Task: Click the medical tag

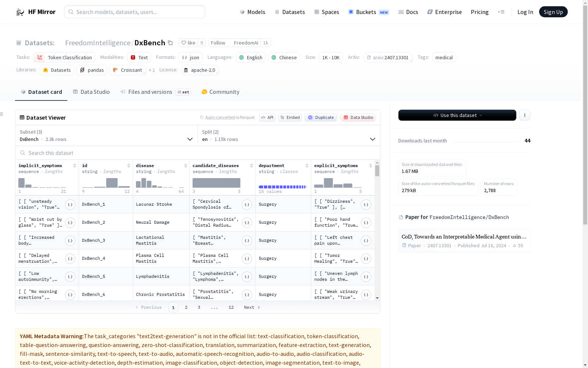Action: click(444, 57)
